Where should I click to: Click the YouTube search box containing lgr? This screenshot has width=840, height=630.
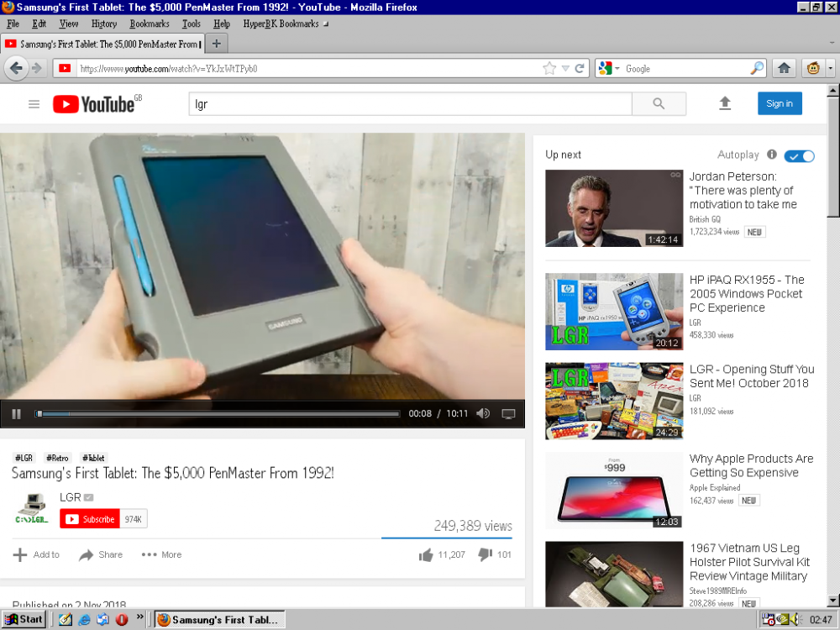(x=411, y=104)
